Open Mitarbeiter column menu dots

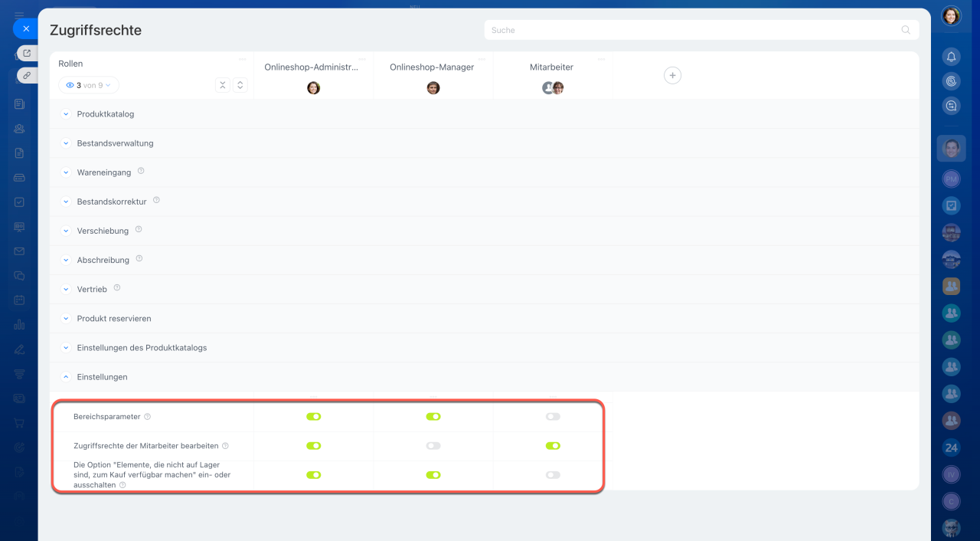click(601, 59)
